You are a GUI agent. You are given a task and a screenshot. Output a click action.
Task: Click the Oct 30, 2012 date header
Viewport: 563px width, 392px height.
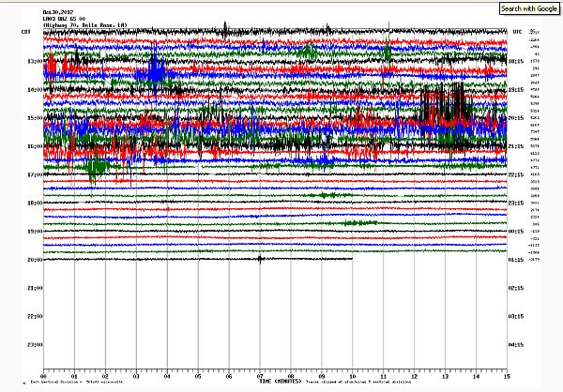pos(58,11)
